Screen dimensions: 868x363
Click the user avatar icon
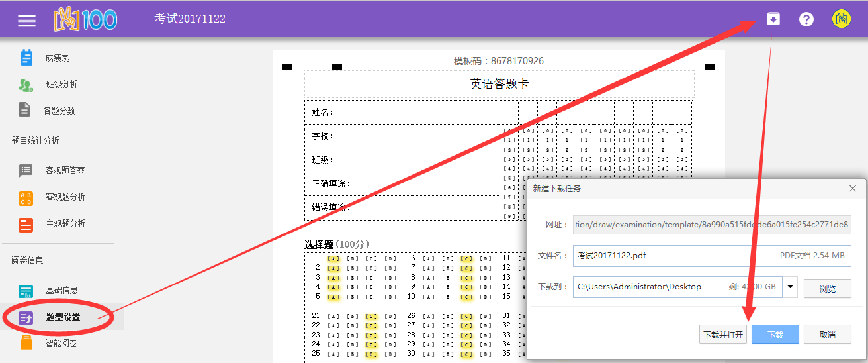(841, 19)
